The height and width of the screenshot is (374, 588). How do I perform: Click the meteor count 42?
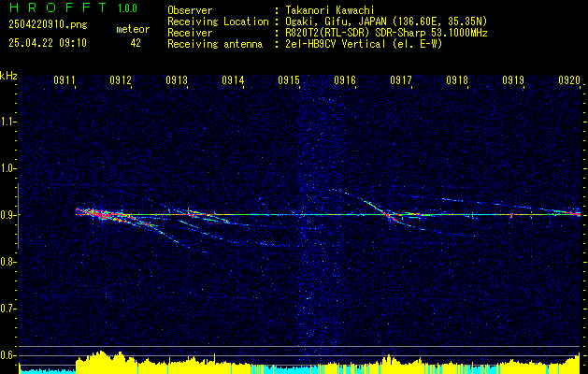pyautogui.click(x=136, y=43)
